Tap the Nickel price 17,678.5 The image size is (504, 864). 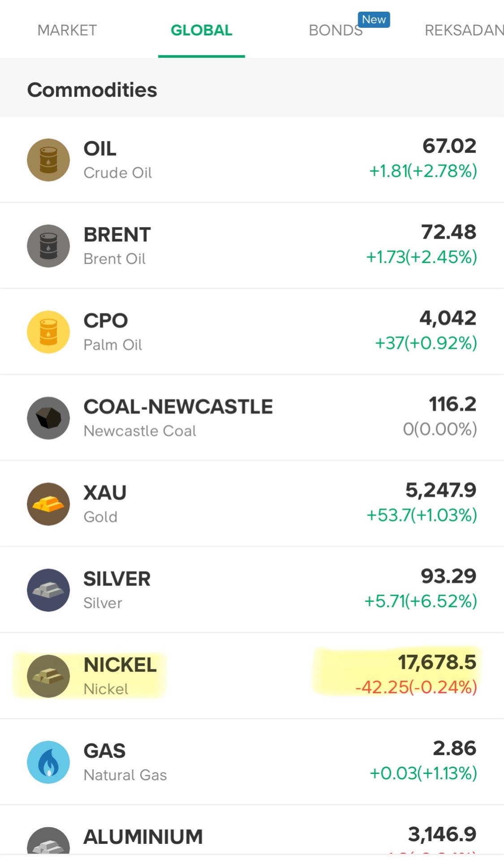437,662
